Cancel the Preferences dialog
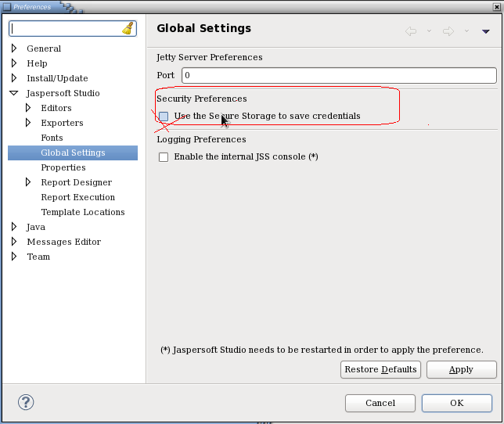The width and height of the screenshot is (504, 424). [380, 403]
